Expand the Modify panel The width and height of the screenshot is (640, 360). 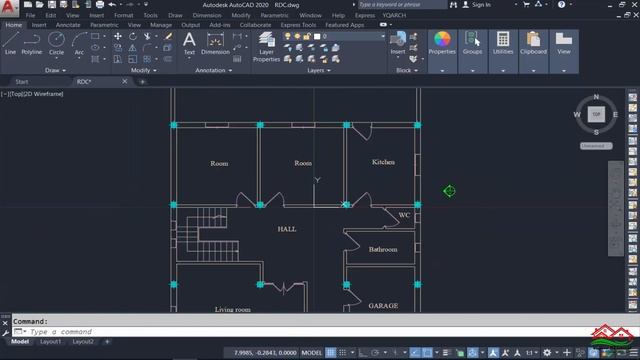coord(143,70)
